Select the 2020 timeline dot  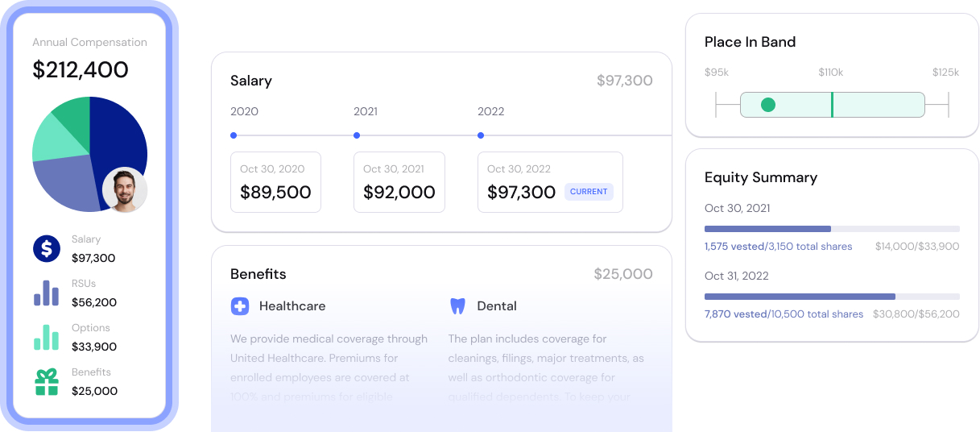[x=234, y=135]
